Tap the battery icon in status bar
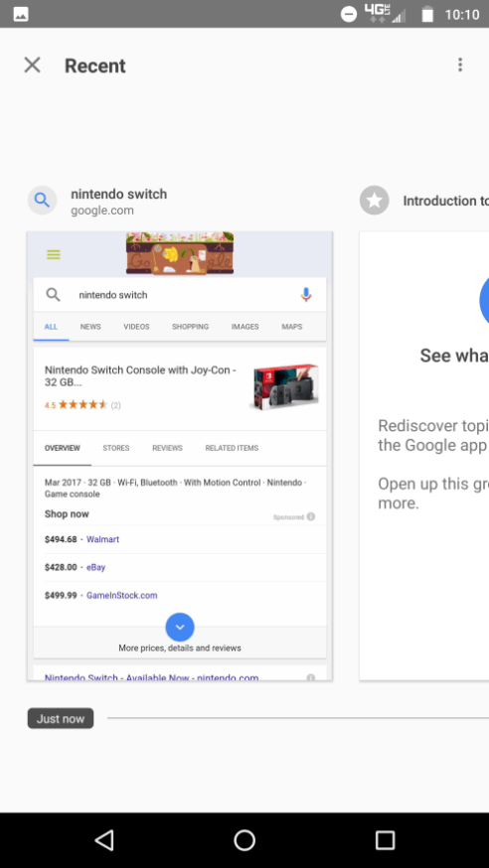489x868 pixels. (x=427, y=14)
